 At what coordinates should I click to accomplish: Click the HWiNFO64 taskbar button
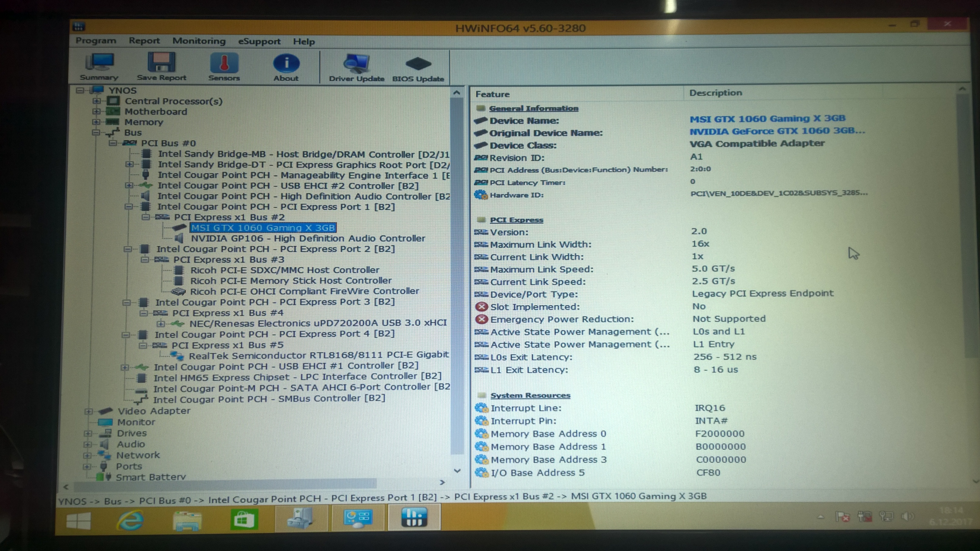(414, 518)
